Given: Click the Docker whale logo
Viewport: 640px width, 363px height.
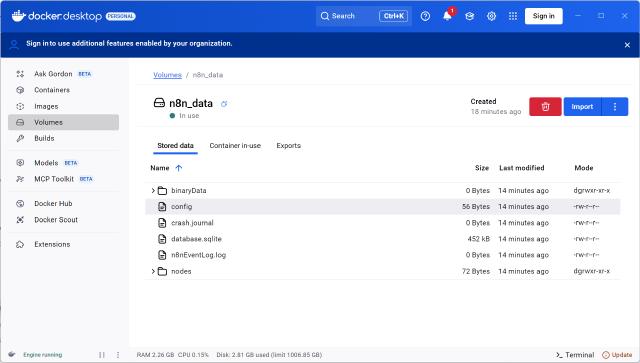Looking at the screenshot, I should pos(19,16).
